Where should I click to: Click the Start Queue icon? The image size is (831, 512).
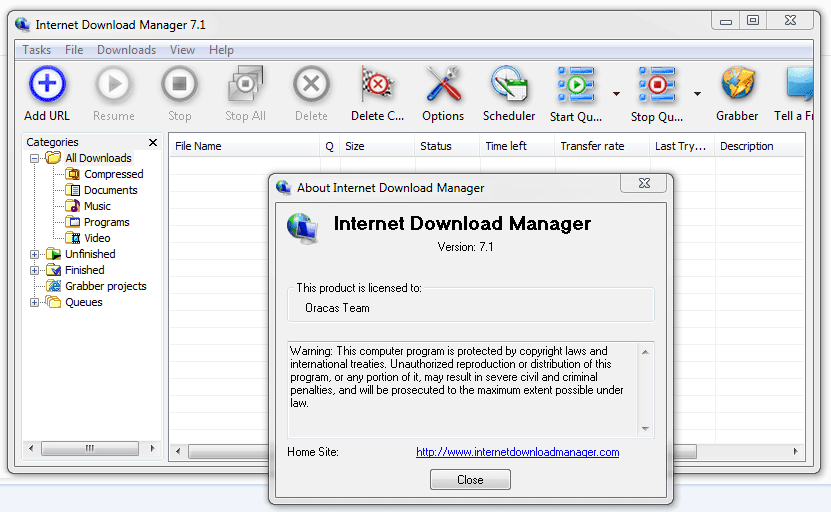click(x=576, y=84)
